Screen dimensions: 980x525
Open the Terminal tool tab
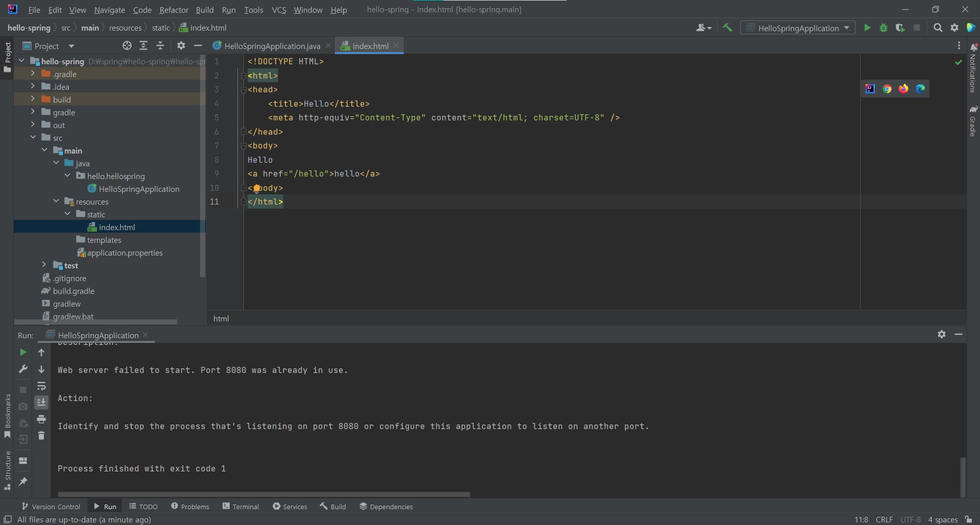240,506
